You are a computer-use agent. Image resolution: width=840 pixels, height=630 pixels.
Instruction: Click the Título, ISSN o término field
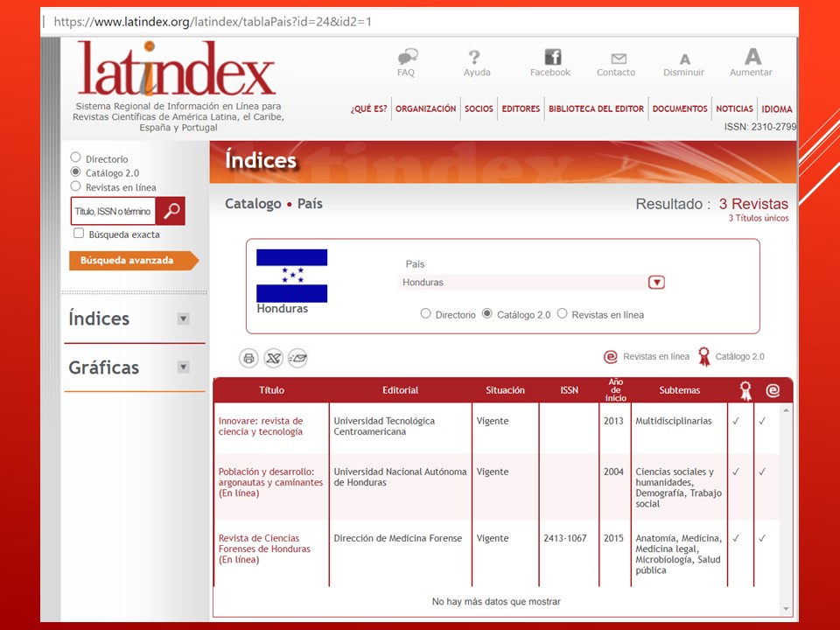pyautogui.click(x=113, y=211)
